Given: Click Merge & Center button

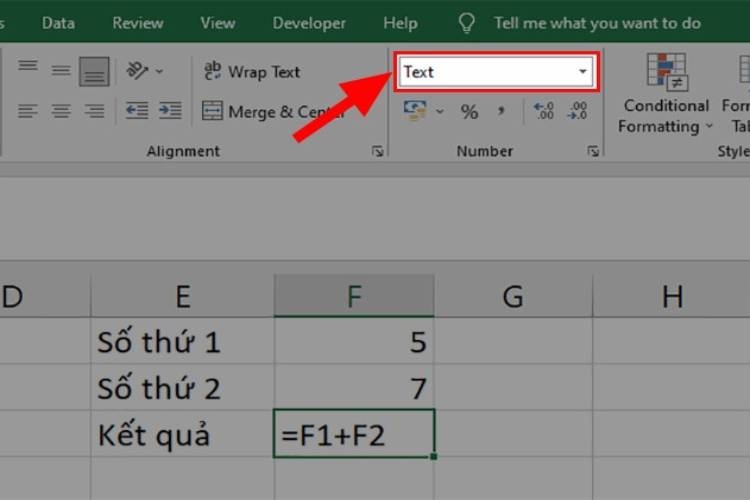Looking at the screenshot, I should (x=273, y=112).
